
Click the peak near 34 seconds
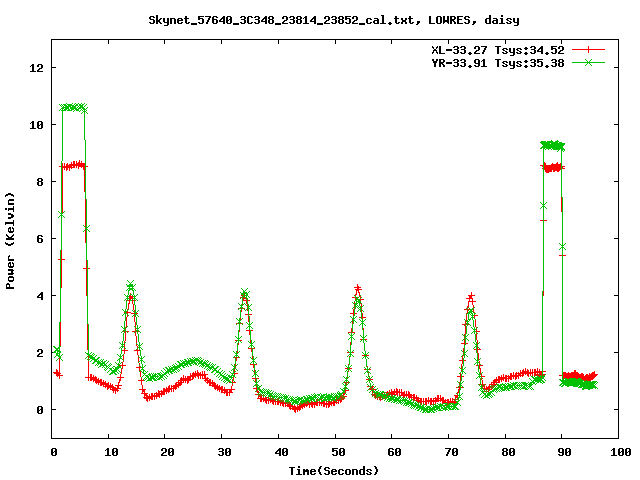244,295
